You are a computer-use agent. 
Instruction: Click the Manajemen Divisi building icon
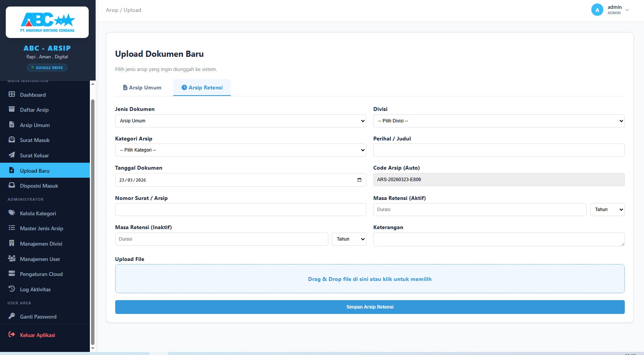[12, 243]
